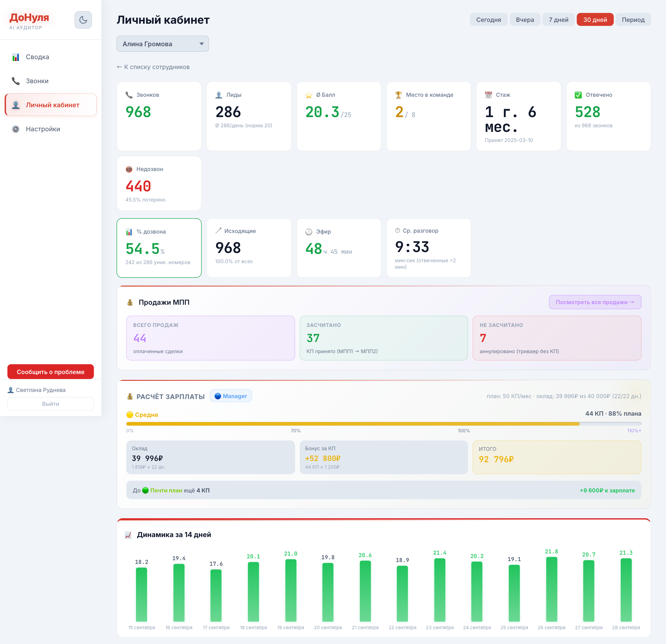Select the % дозвона 54.5 card
This screenshot has height=644, width=666.
tap(159, 248)
